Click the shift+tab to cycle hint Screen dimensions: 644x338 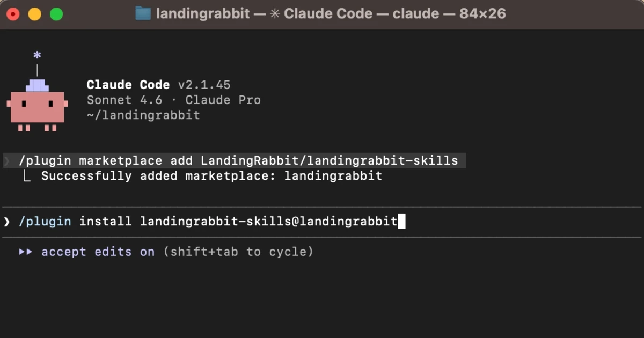click(238, 252)
